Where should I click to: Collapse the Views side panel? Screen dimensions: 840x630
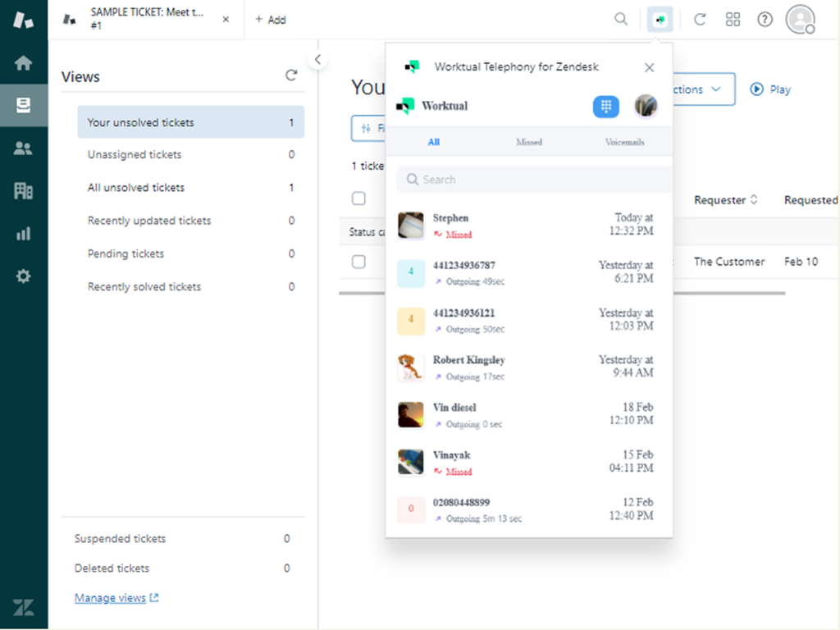317,59
